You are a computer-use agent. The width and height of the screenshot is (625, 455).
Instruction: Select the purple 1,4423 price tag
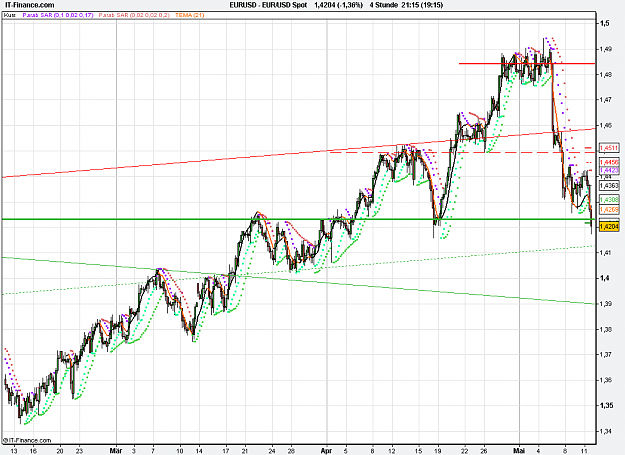click(x=609, y=170)
